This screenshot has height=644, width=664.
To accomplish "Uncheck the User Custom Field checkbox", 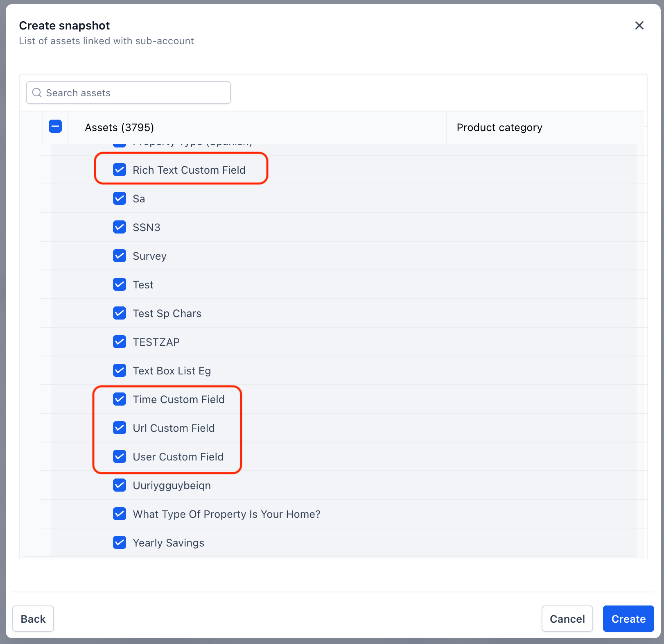I will 120,456.
